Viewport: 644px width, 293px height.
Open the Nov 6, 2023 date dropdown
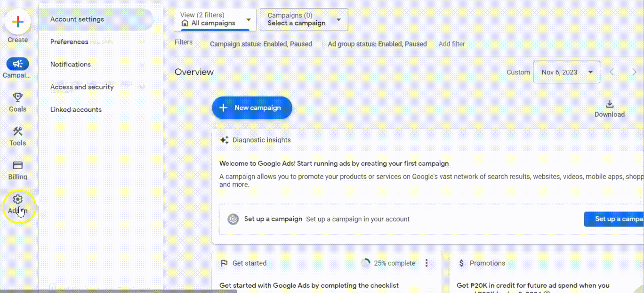coord(567,72)
